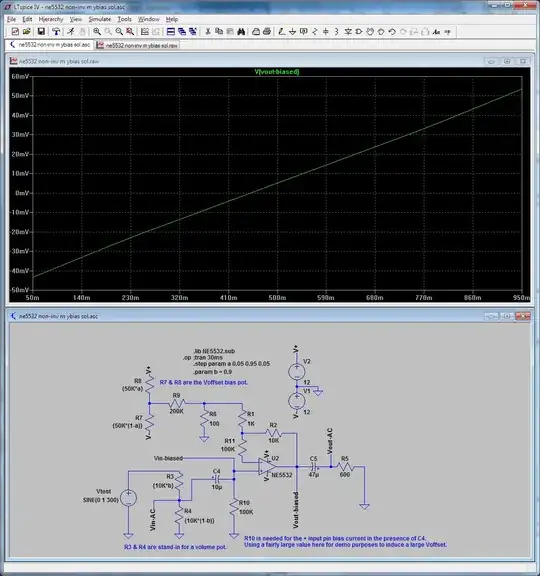Maximize the schematic child window
Image resolution: width=540 pixels, height=576 pixels.
pyautogui.click(x=507, y=316)
